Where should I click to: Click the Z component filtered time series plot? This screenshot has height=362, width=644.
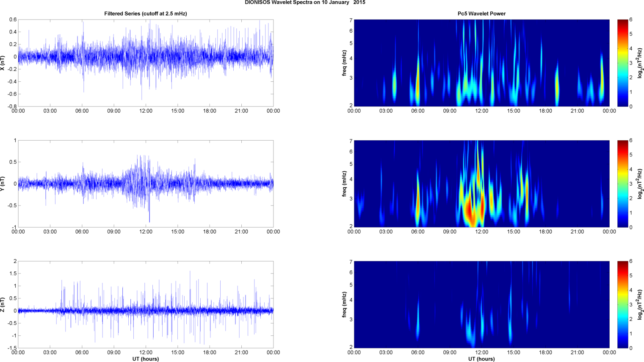pyautogui.click(x=146, y=304)
